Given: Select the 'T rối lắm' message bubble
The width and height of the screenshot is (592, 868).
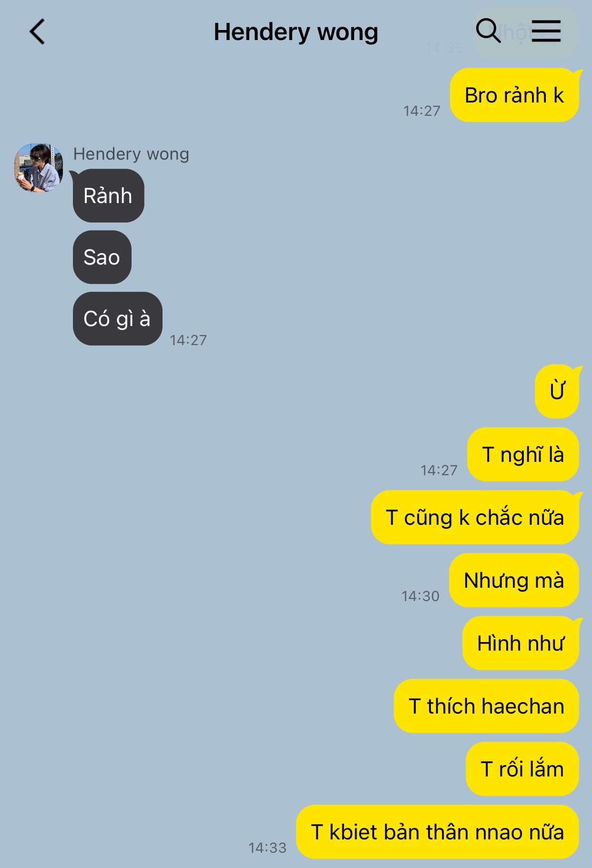Looking at the screenshot, I should [x=522, y=769].
